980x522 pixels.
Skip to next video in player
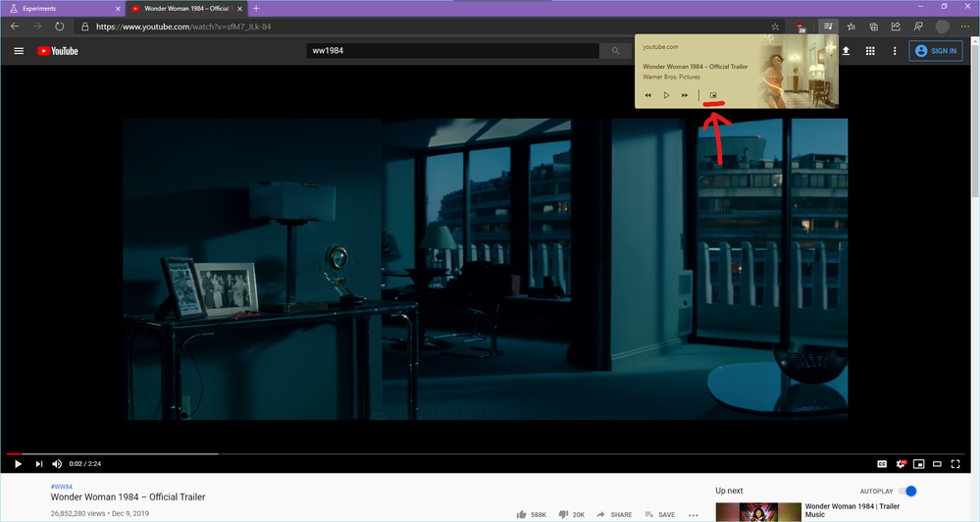(x=39, y=464)
